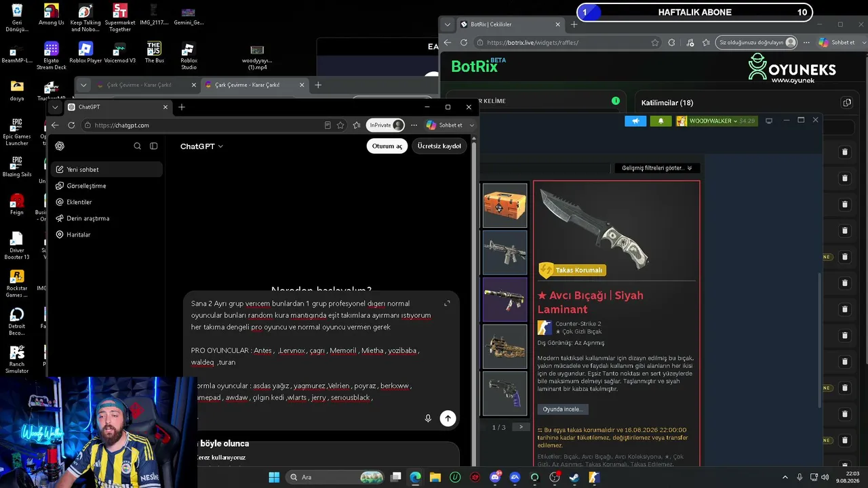868x488 pixels.
Task: Open favorites list in the ChatGPT browser toolbar
Action: pyautogui.click(x=357, y=125)
